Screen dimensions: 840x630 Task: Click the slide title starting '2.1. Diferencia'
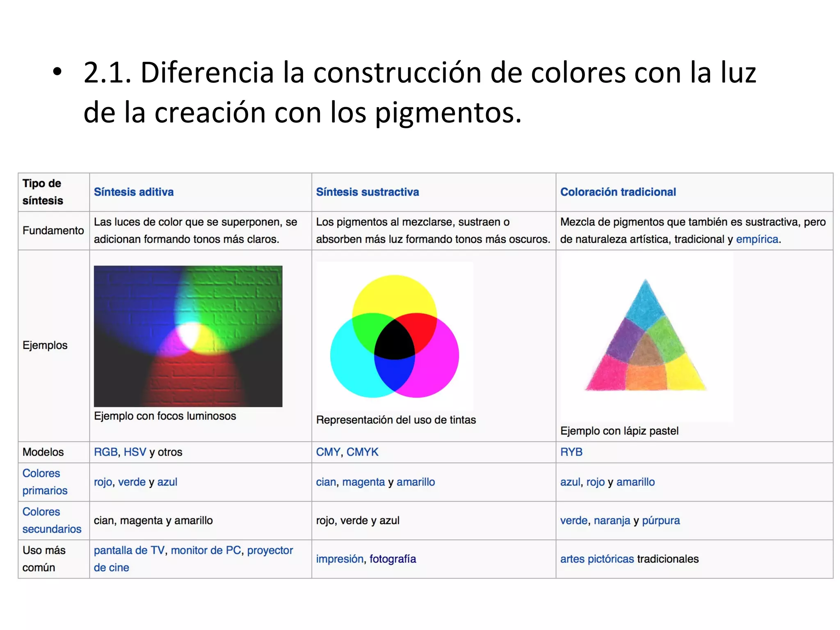coord(420,91)
